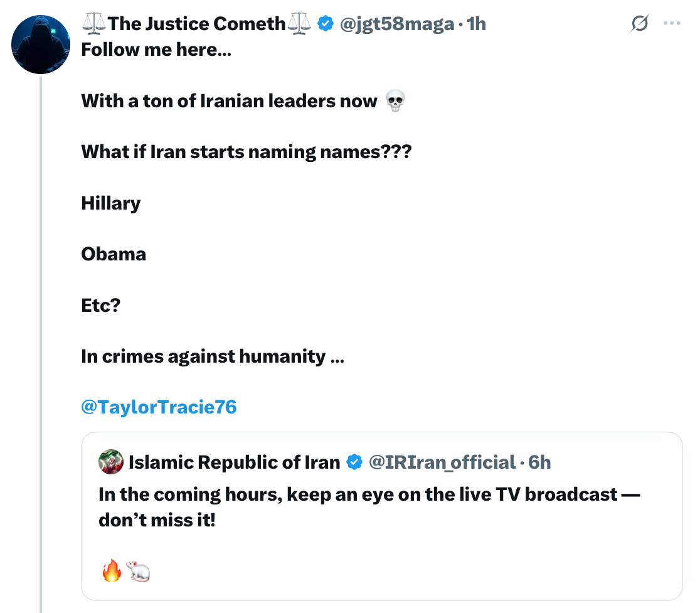Click the rat emoji in quoted post
This screenshot has width=700, height=613.
tap(138, 571)
